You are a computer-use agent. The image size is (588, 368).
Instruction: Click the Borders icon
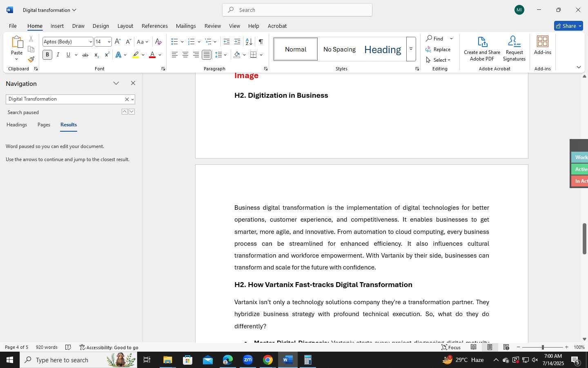coord(254,55)
